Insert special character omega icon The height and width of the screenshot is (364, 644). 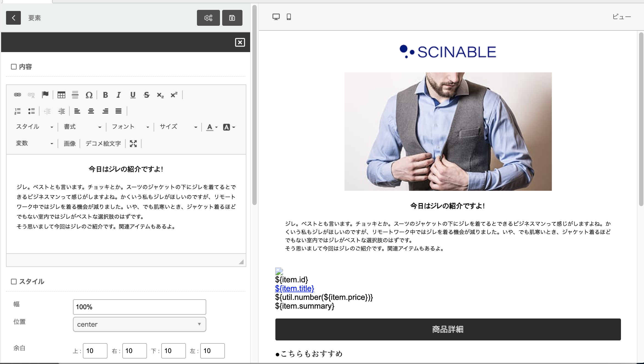tap(89, 95)
